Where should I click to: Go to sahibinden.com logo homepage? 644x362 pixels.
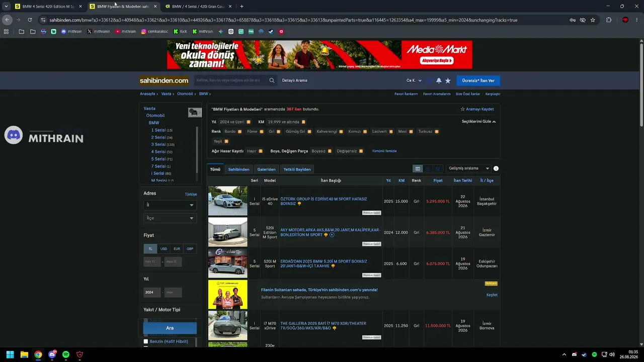coord(164,80)
